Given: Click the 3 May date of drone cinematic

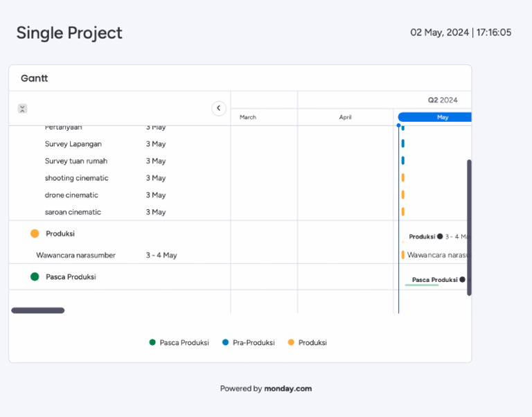Looking at the screenshot, I should click(x=156, y=195).
